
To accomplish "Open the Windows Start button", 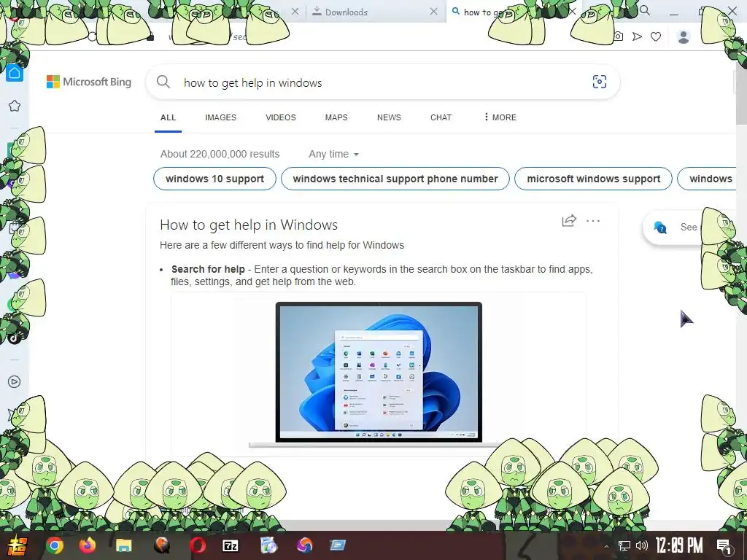I will (x=16, y=545).
